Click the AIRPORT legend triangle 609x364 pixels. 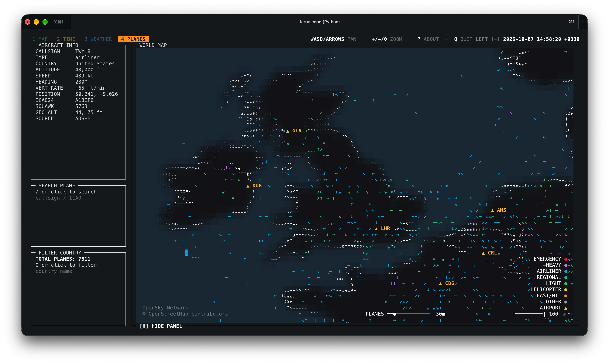(x=566, y=308)
